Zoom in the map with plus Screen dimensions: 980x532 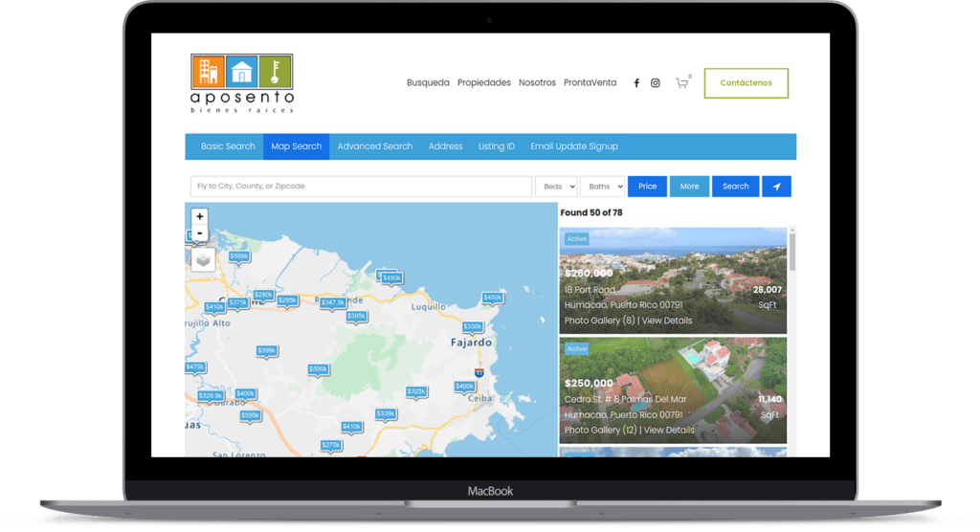click(199, 216)
